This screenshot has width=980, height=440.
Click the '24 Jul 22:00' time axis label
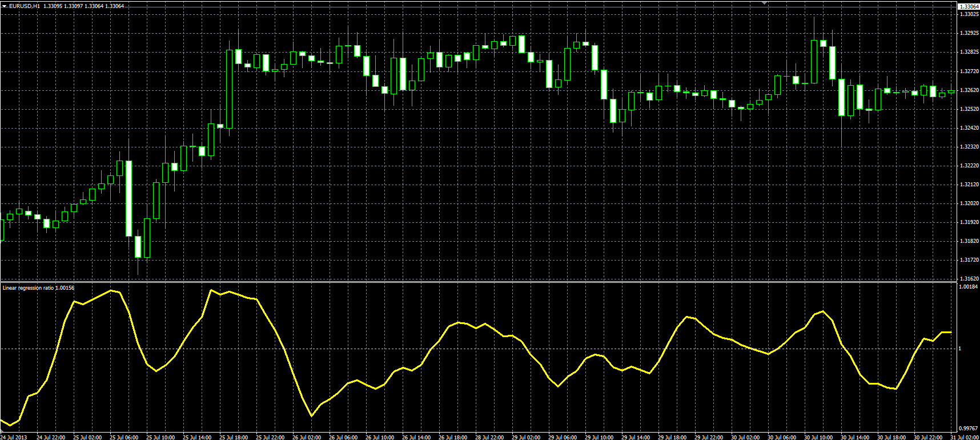pos(51,437)
